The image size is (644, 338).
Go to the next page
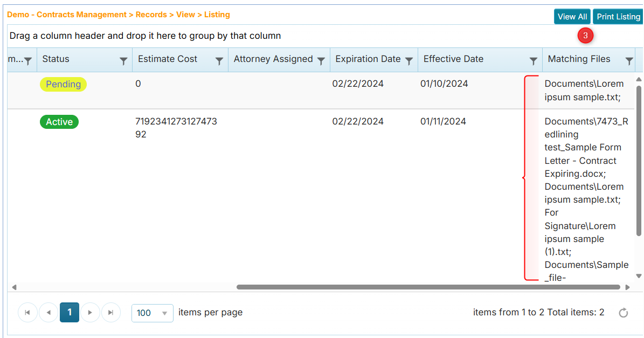coord(90,312)
